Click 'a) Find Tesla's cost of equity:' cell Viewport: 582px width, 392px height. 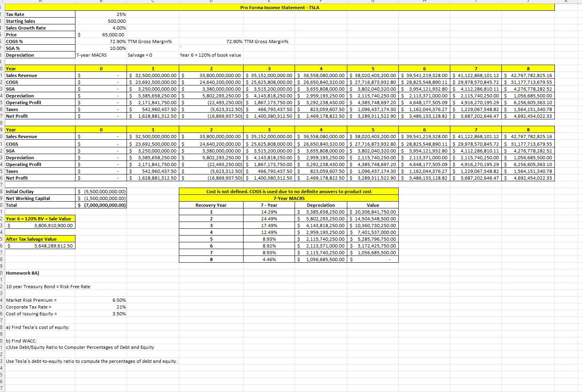point(40,327)
